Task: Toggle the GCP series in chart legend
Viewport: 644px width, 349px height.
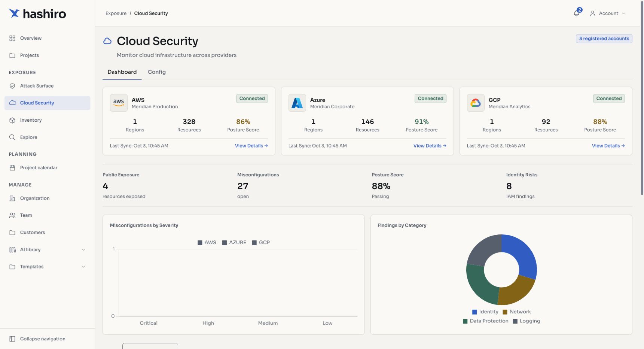Action: pyautogui.click(x=261, y=243)
